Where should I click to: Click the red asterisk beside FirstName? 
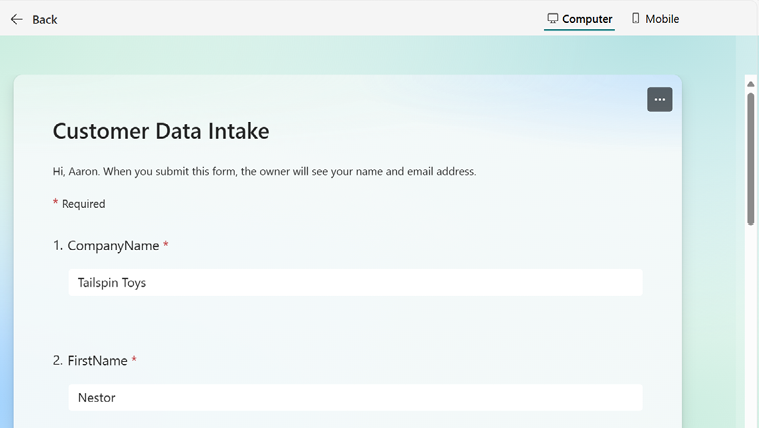134,359
